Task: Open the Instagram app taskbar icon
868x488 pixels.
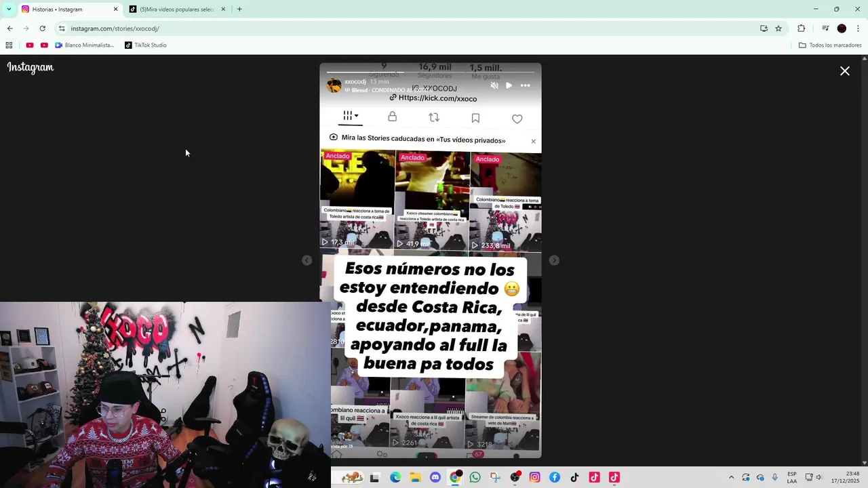Action: tap(534, 477)
